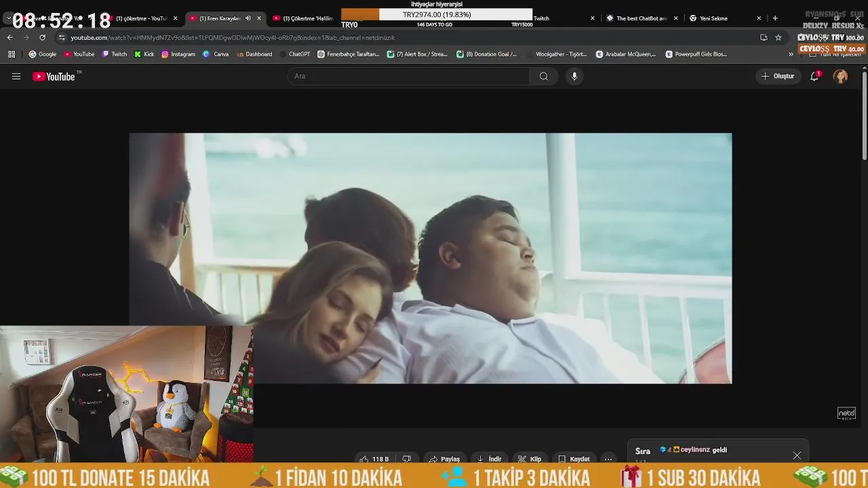The height and width of the screenshot is (488, 868).
Task: Start voice search with the microphone icon
Action: (x=574, y=77)
